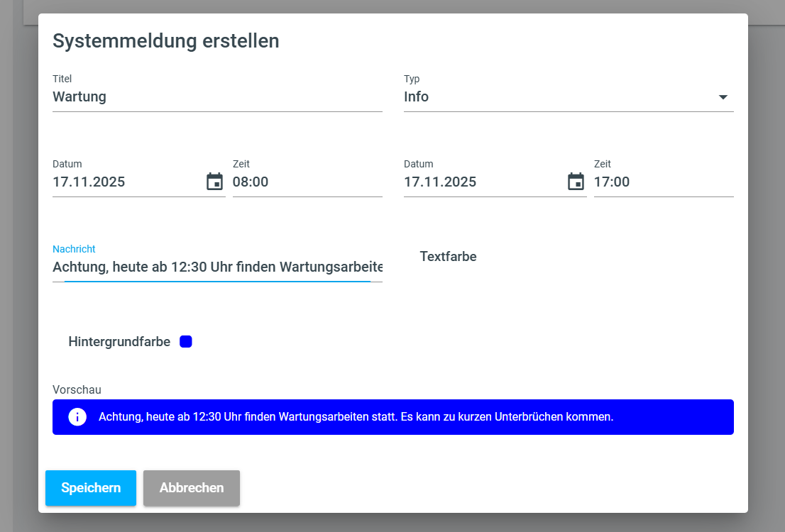Click into the Nachricht text field
Viewport: 785px width, 532px height.
click(217, 267)
